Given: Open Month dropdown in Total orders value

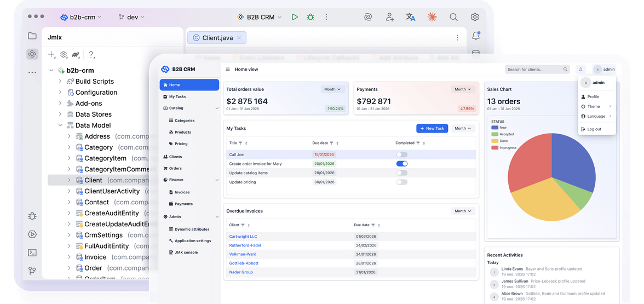Looking at the screenshot, I should (x=332, y=89).
